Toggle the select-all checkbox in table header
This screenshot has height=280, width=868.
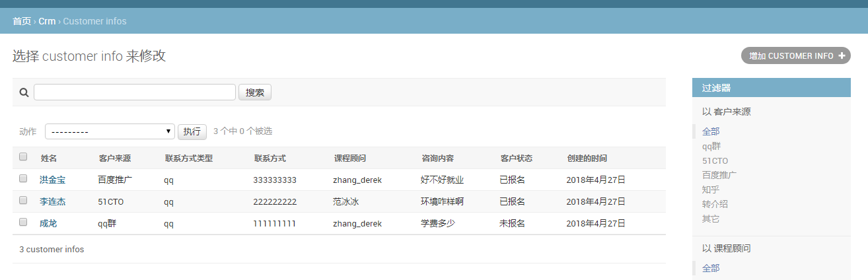[x=23, y=157]
